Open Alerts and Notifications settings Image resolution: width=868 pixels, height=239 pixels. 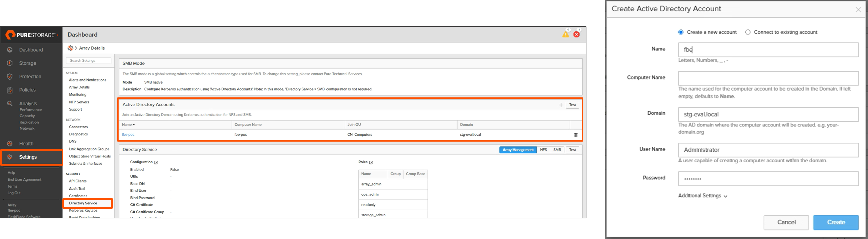click(x=88, y=80)
